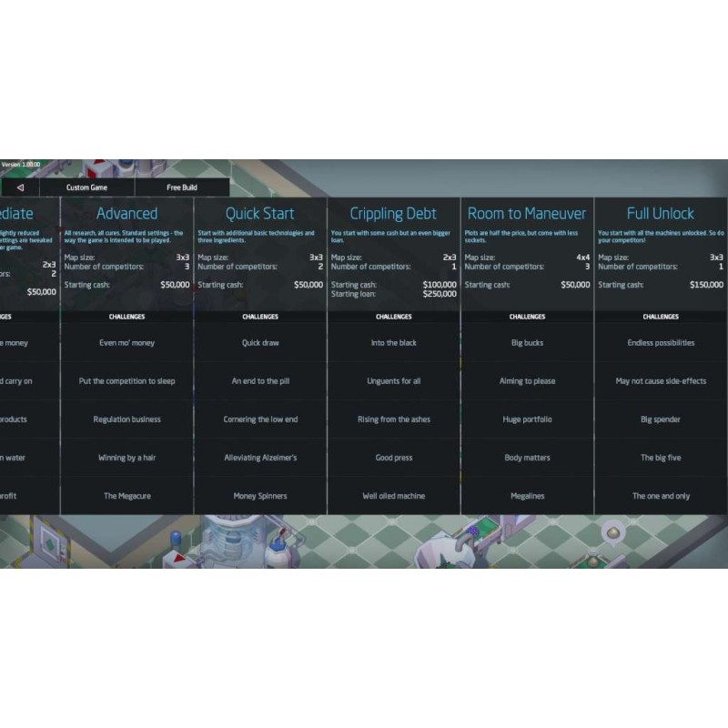Start the 'Even mo' money' challenge
Image resolution: width=728 pixels, height=728 pixels.
click(126, 343)
